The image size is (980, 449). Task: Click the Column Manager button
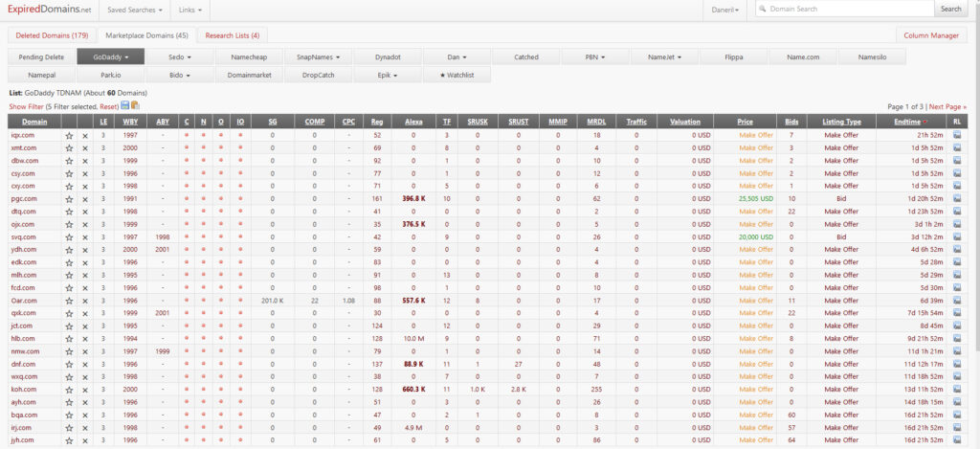(931, 35)
